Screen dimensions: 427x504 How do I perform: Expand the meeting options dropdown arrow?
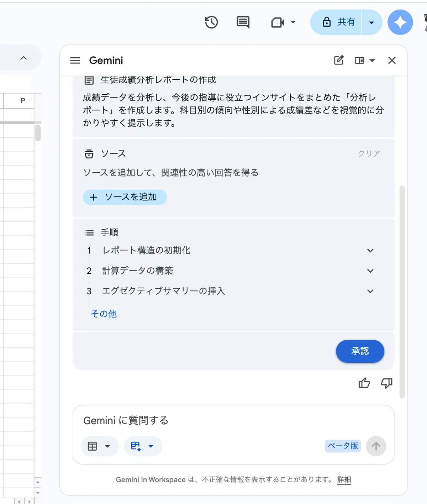(293, 22)
